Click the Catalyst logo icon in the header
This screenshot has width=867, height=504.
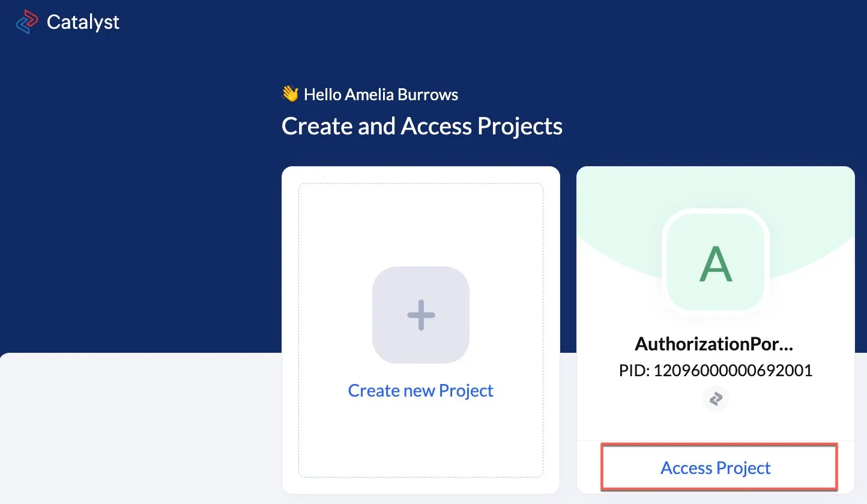(27, 23)
